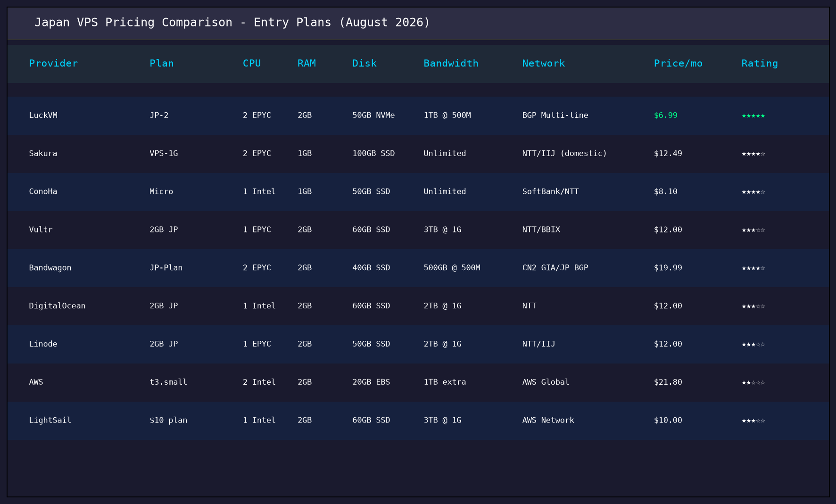Click the 20GB EBS disk cell
836x504 pixels.
(371, 382)
